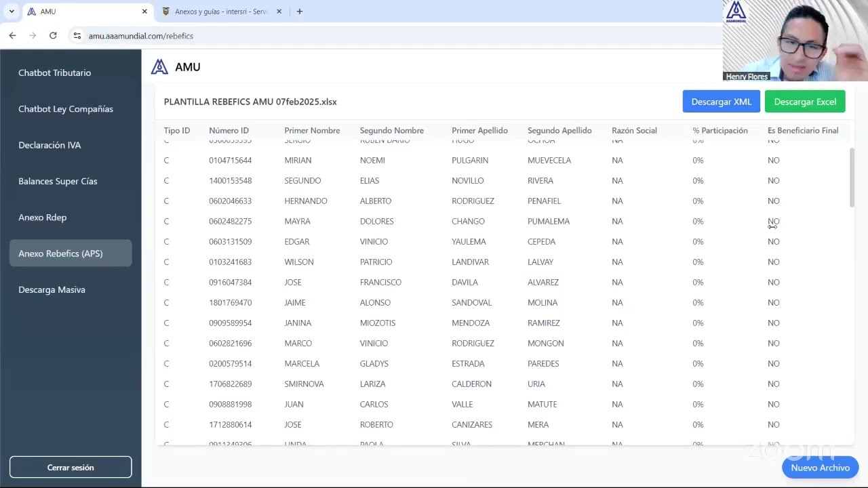The width and height of the screenshot is (868, 488).
Task: Click the Primer Apellido column header
Action: click(x=479, y=130)
